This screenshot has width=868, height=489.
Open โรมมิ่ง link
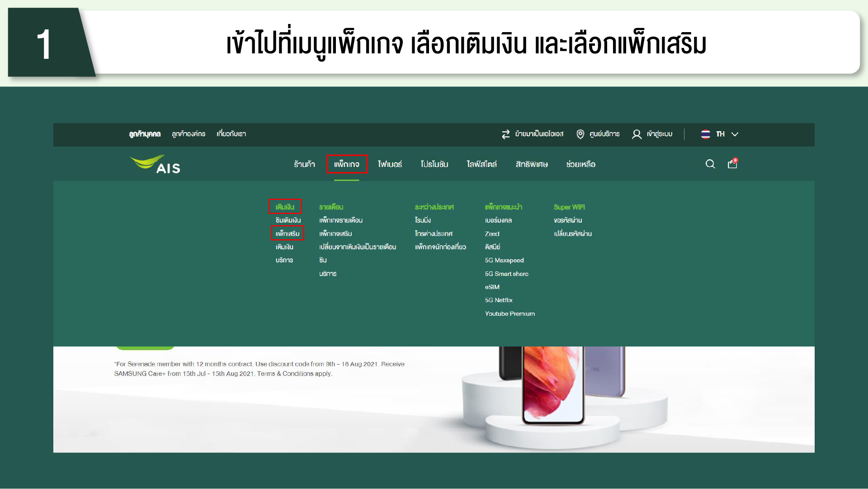click(423, 220)
